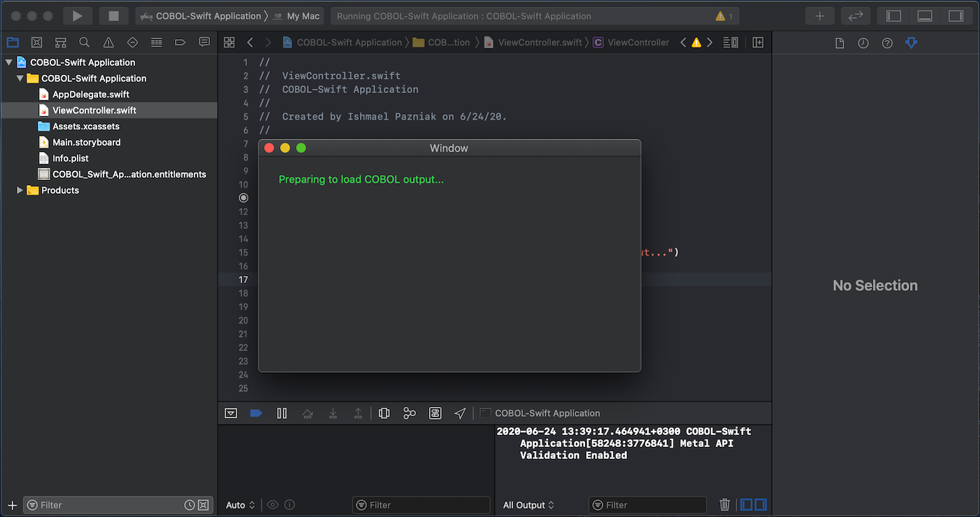Open the Debug Memory Graph
The width and height of the screenshot is (980, 517).
pyautogui.click(x=409, y=413)
